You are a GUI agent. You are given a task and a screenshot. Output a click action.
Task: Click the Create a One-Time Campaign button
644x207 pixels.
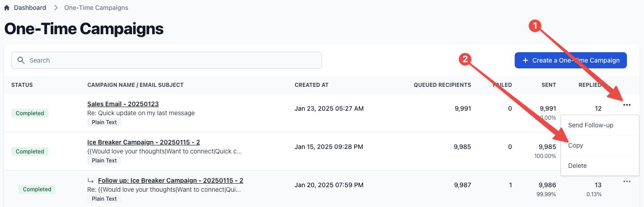tap(570, 60)
